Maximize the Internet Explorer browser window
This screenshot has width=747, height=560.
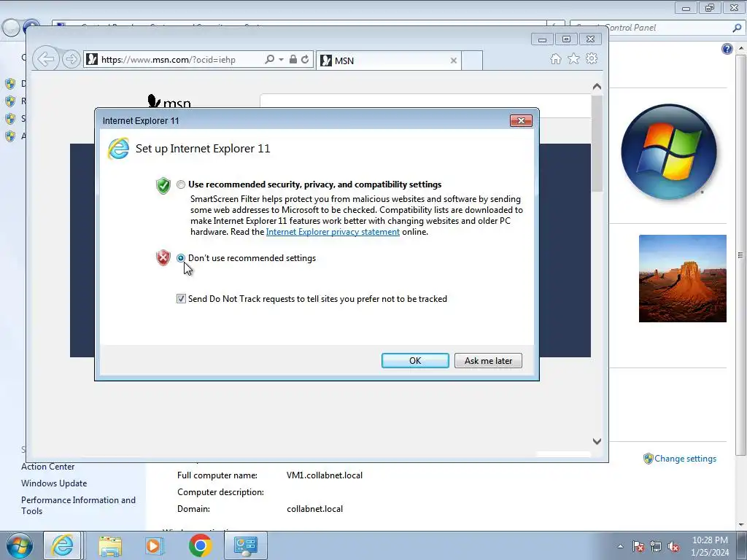click(566, 39)
